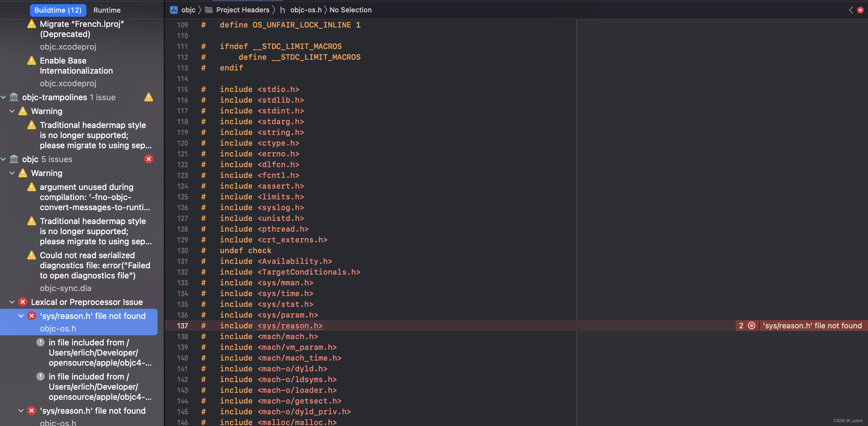Click 'include <TargetConditionals.h>' on line 132
The width and height of the screenshot is (868, 426).
click(290, 272)
